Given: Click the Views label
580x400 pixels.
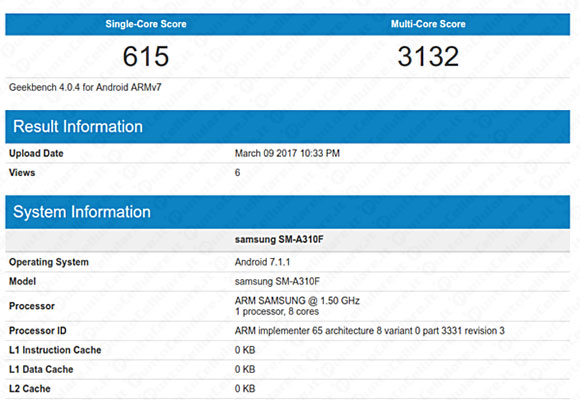Looking at the screenshot, I should 22,172.
